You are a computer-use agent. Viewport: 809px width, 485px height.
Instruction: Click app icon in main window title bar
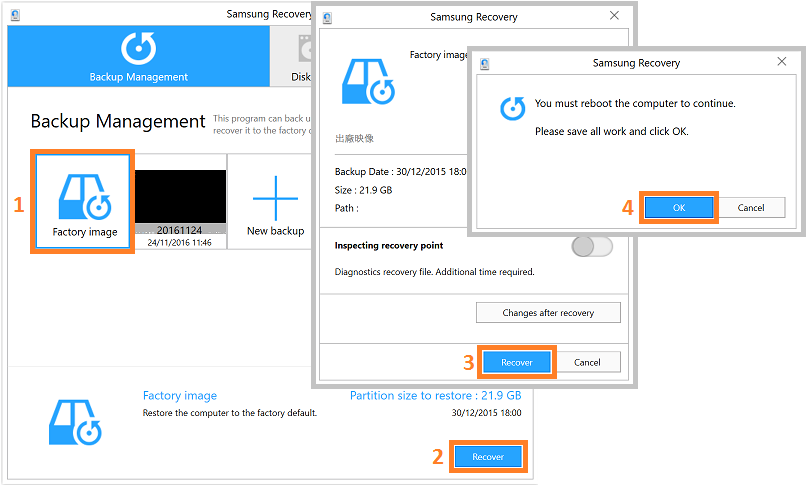tap(15, 15)
